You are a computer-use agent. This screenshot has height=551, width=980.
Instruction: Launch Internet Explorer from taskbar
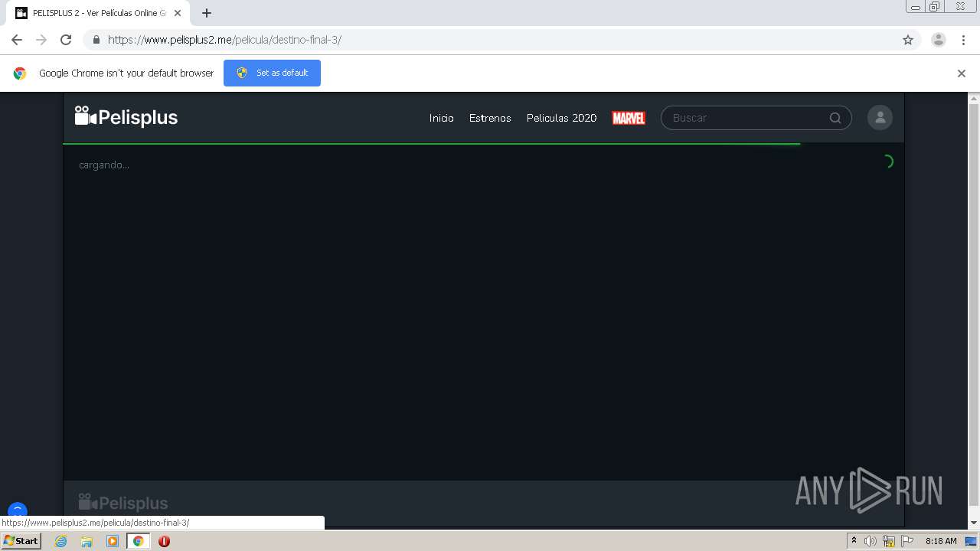60,541
